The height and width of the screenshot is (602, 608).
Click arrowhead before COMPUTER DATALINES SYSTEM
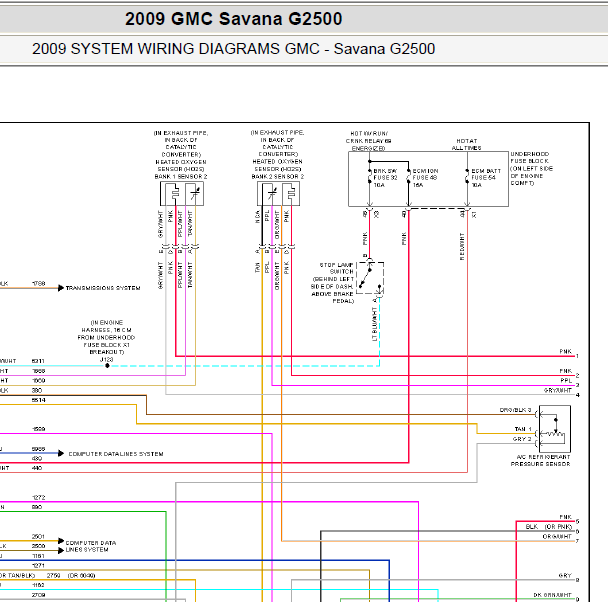pos(61,454)
